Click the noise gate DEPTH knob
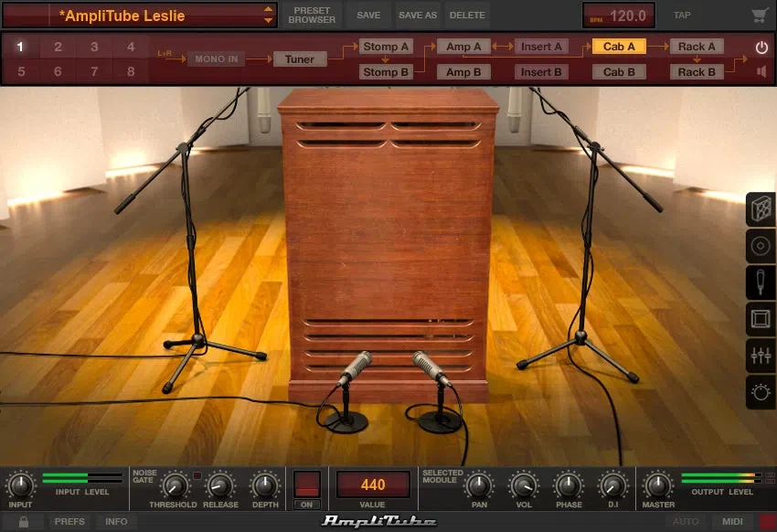Screen dimensions: 777x532 (264, 485)
